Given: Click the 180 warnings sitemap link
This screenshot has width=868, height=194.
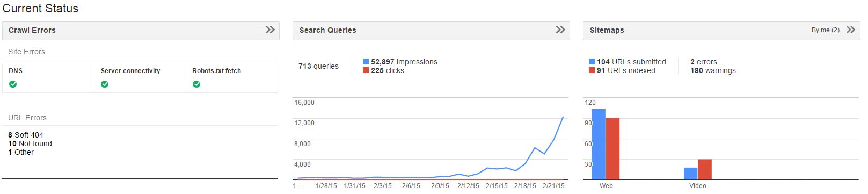Looking at the screenshot, I should 713,70.
